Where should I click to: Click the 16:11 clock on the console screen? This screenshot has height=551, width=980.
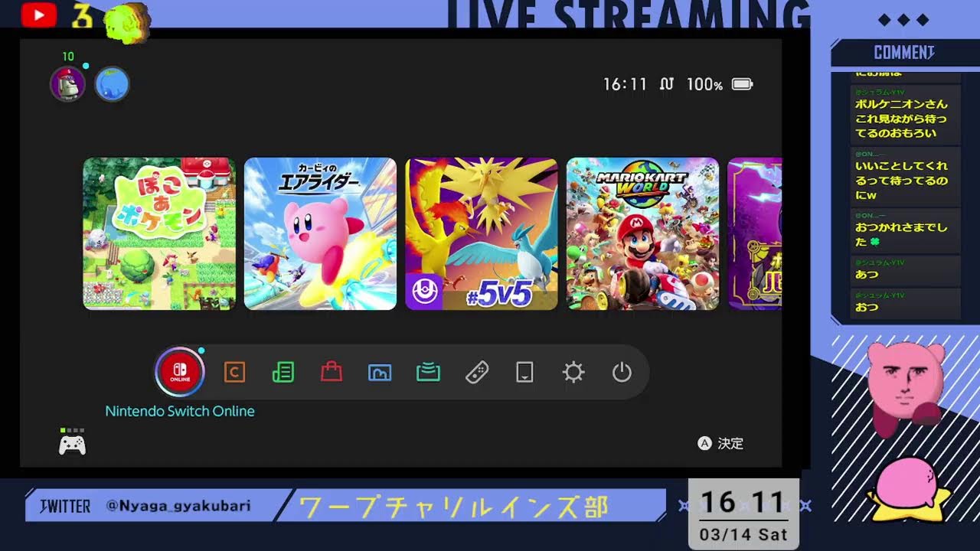(626, 84)
